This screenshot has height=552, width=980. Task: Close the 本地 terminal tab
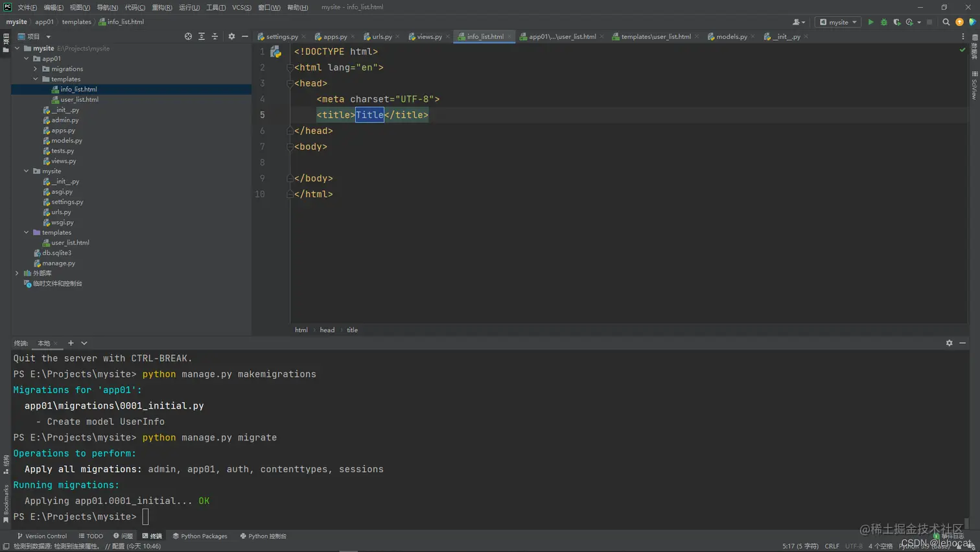point(56,343)
